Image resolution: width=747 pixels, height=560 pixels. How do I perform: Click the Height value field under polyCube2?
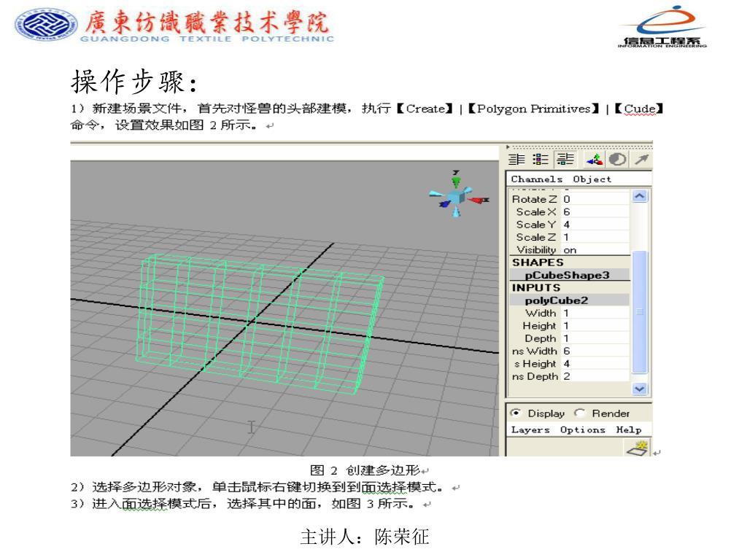click(x=595, y=326)
